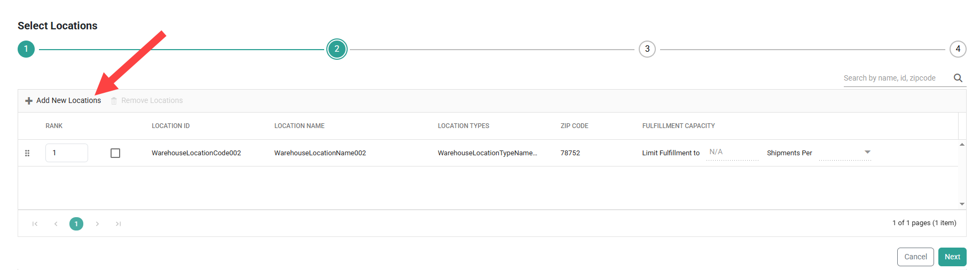
Task: Click the table scrollbar up arrow
Action: [962, 145]
